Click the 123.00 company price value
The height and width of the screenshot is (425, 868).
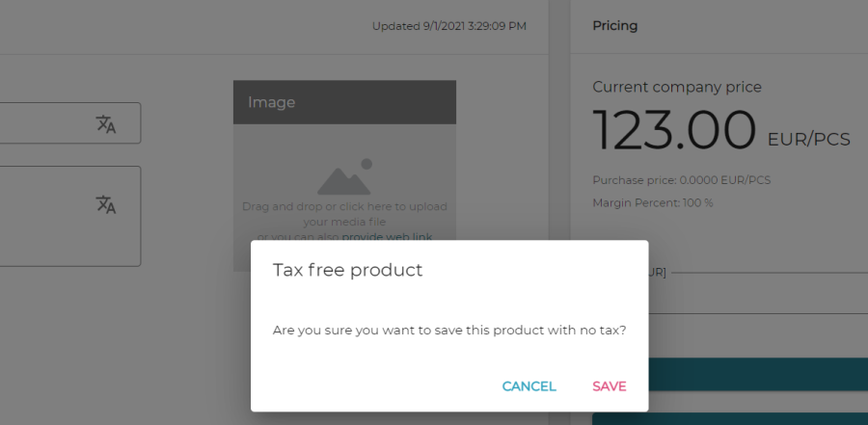click(x=674, y=131)
